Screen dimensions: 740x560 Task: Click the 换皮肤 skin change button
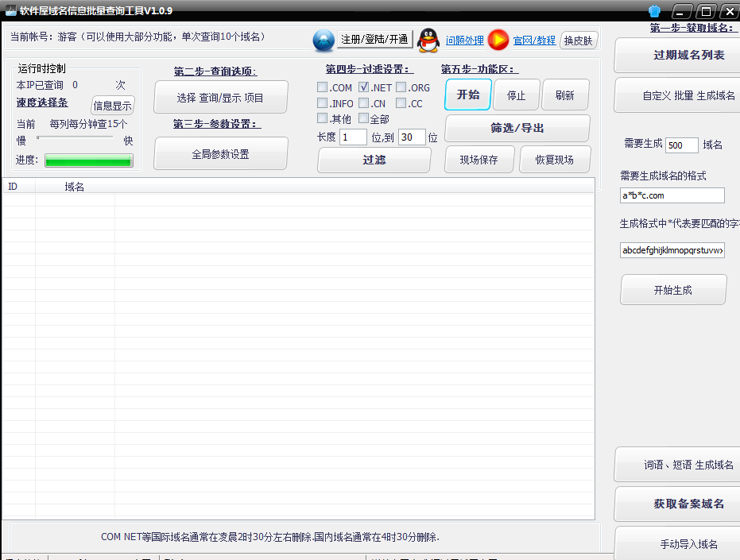click(579, 41)
